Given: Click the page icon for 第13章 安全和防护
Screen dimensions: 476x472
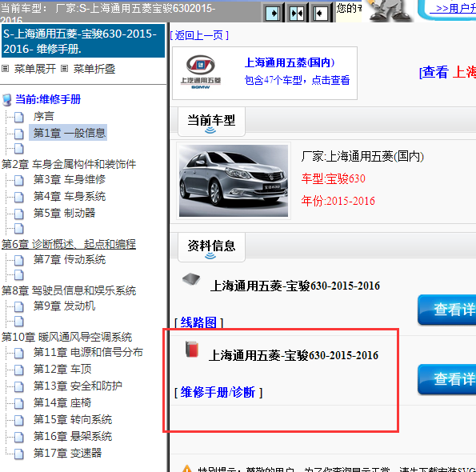Looking at the screenshot, I should [x=19, y=386].
